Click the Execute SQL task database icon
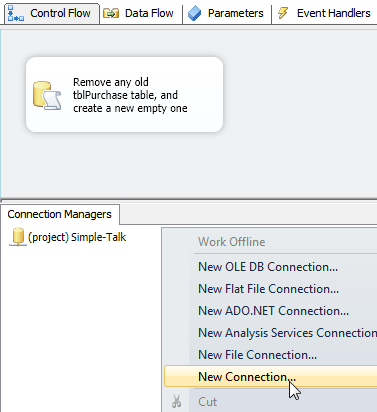Image resolution: width=377 pixels, height=412 pixels. (47, 96)
